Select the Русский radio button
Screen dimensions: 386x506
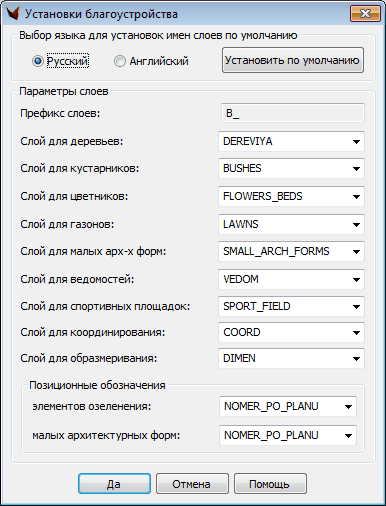pos(38,61)
